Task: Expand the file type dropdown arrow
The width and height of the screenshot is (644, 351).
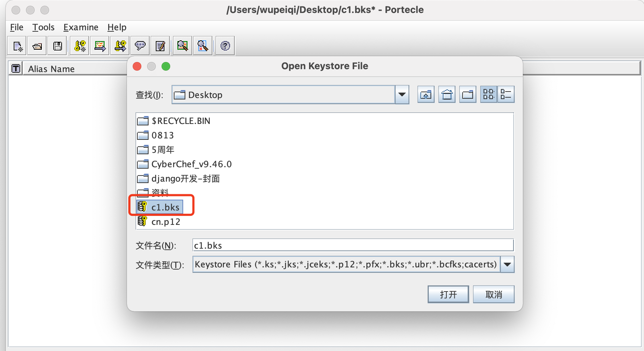Action: pos(507,265)
